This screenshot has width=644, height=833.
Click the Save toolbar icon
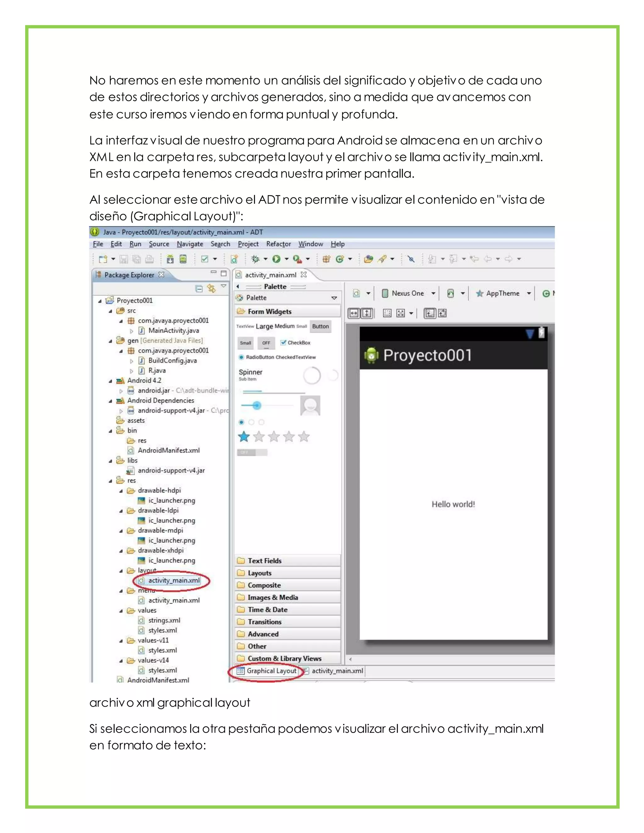(x=124, y=259)
